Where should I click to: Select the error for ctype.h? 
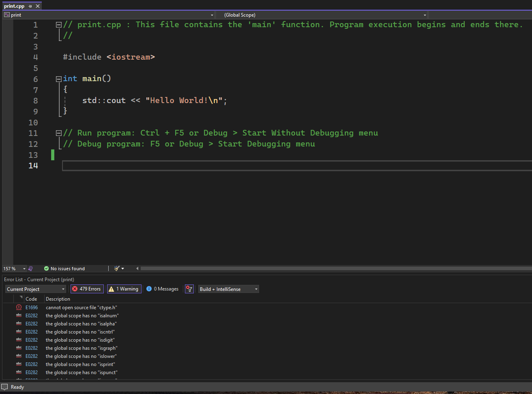[x=267, y=308]
